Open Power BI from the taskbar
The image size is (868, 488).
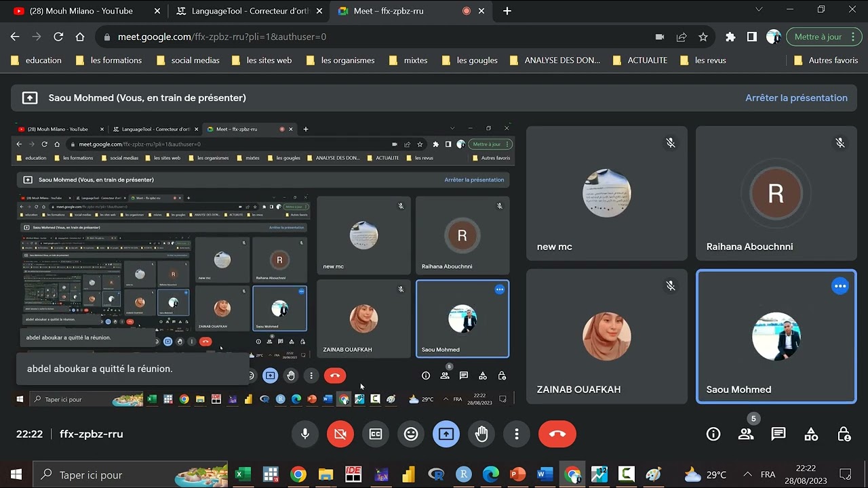(408, 474)
